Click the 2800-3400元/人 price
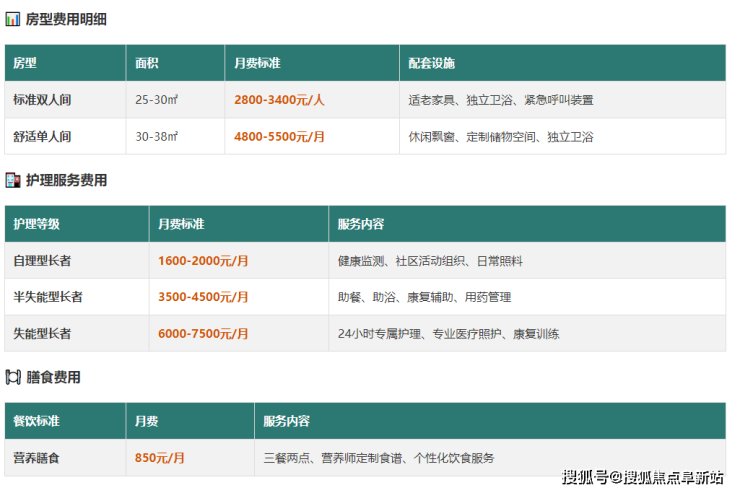740x493 pixels. (x=279, y=100)
